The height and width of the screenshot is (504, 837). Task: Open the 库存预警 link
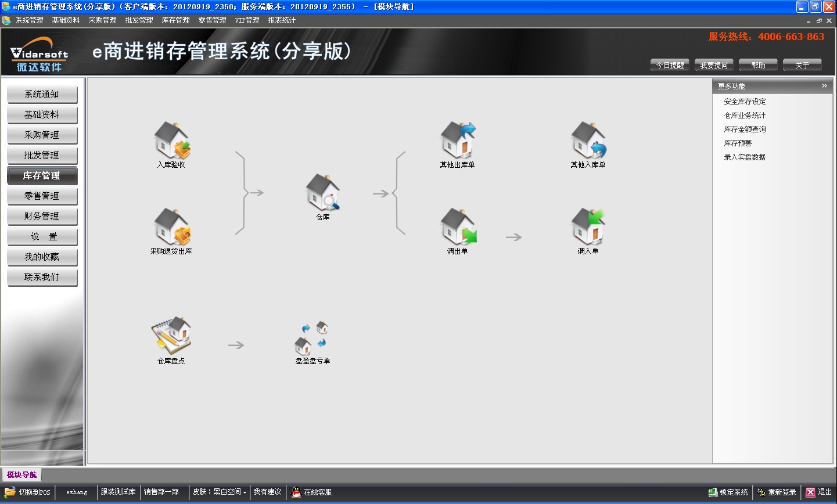[x=738, y=143]
